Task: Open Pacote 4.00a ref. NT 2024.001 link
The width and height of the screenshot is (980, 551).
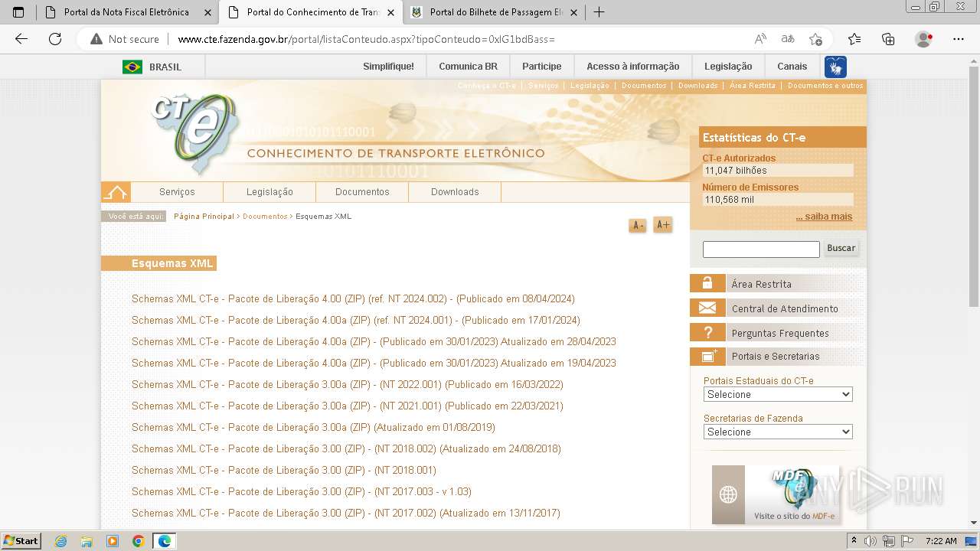Action: point(356,321)
